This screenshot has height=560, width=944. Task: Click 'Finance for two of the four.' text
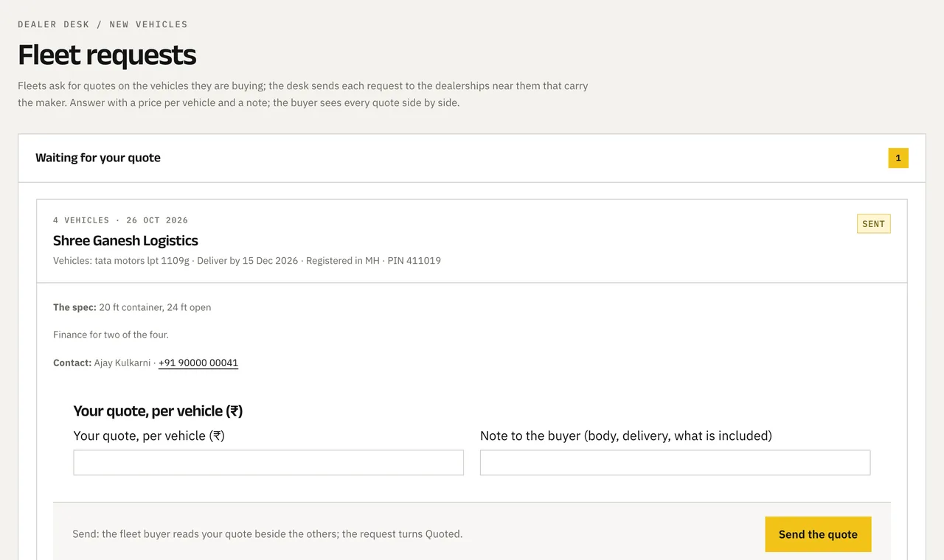[x=111, y=335]
